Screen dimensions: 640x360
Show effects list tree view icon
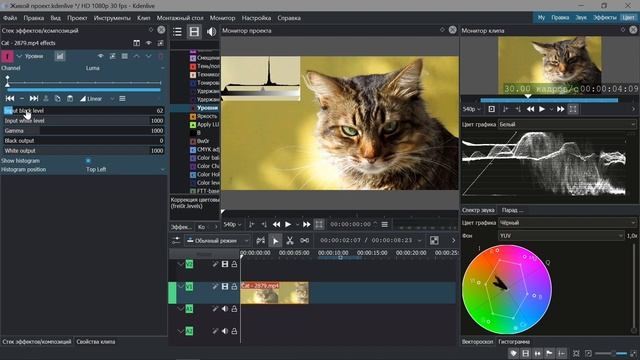(x=177, y=32)
